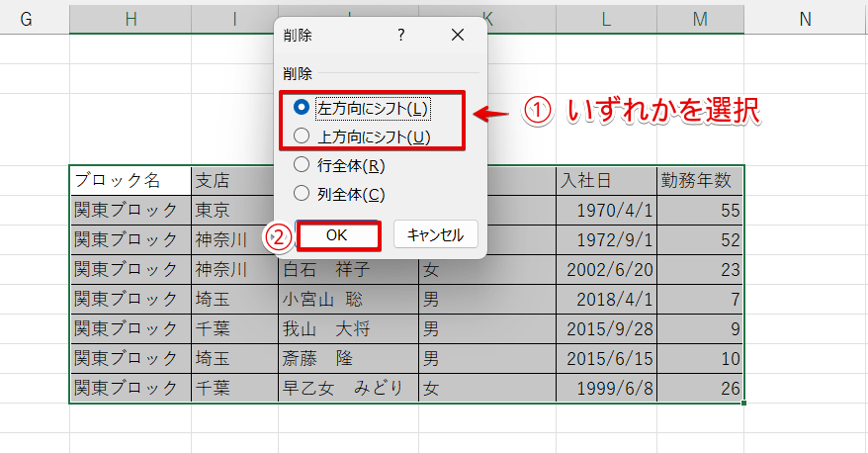Confirm deletion with the OK button
Screen dimensions: 868x453
[336, 235]
